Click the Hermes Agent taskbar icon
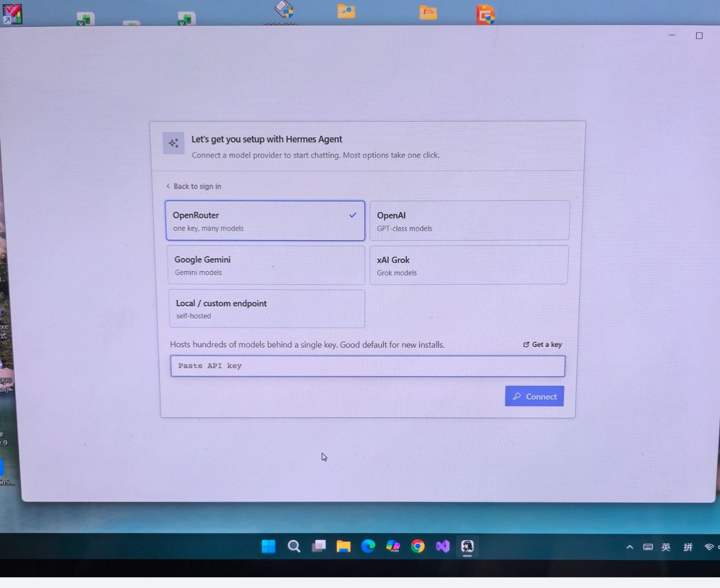The height and width of the screenshot is (588, 720). click(467, 546)
